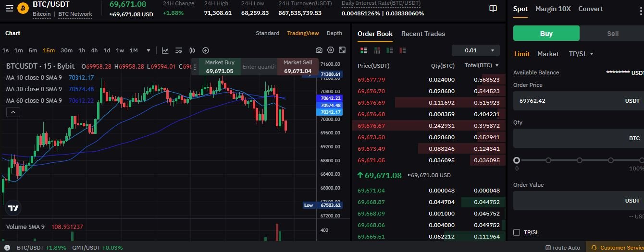Expand more timeframe intervals dropdown arrow
This screenshot has height=252, width=644.
149,50
